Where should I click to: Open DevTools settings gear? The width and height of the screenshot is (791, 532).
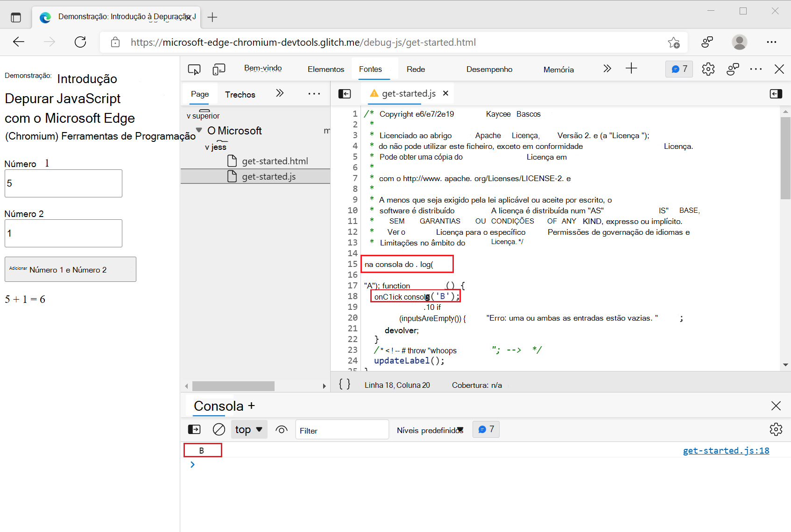[x=708, y=69]
